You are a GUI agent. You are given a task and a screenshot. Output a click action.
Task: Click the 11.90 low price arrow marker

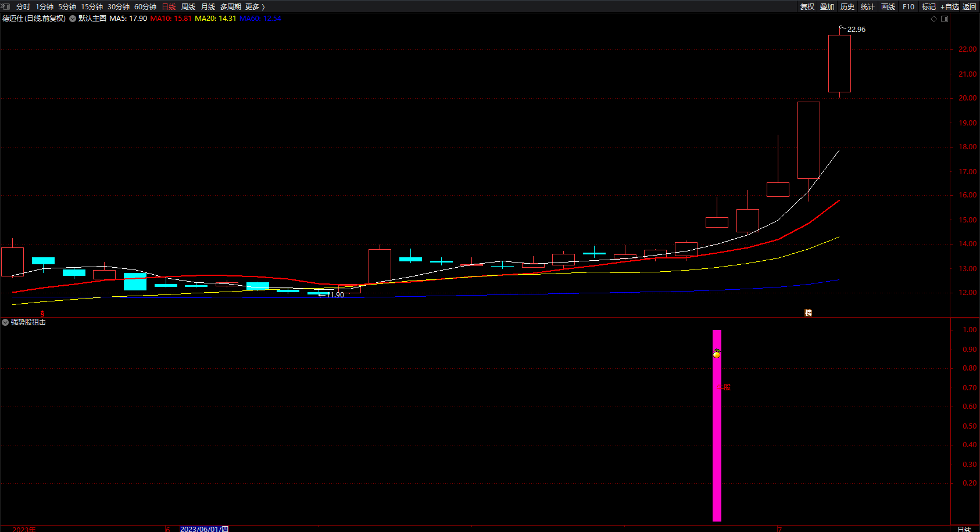pyautogui.click(x=331, y=295)
